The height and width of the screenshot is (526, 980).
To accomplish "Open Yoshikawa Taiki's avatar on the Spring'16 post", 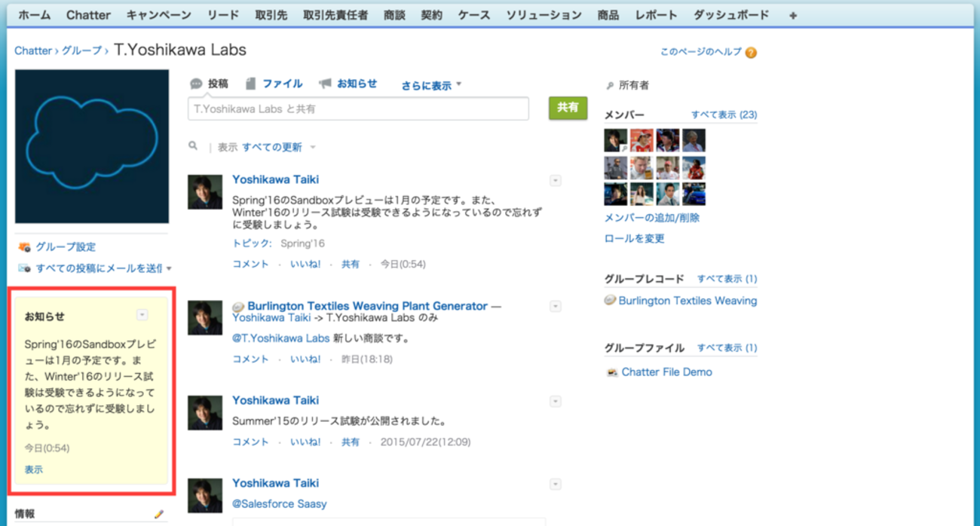I will point(205,192).
